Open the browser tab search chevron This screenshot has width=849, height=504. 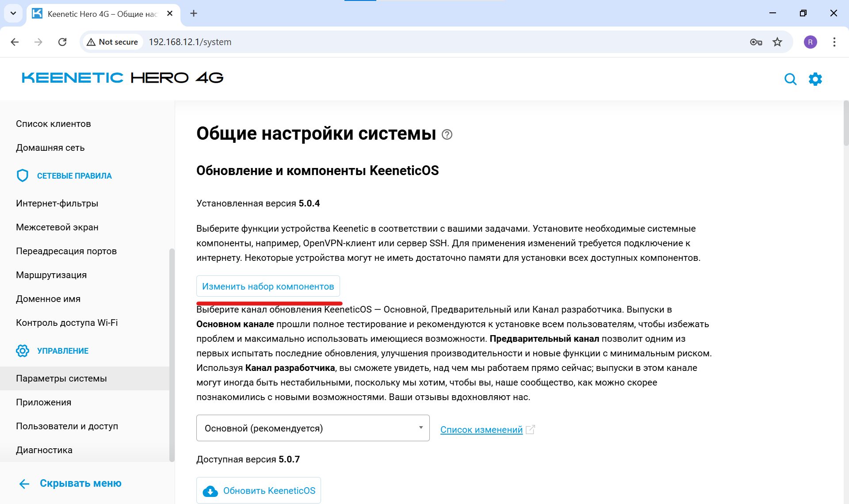pyautogui.click(x=13, y=13)
